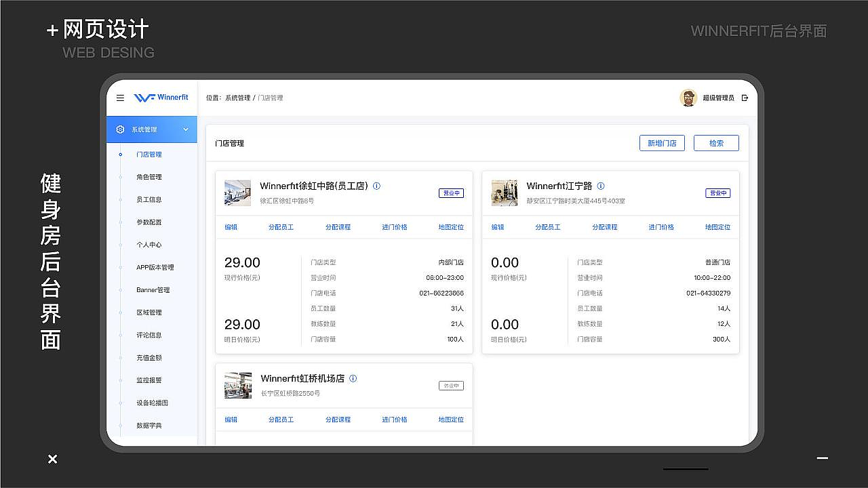Click phone number 021-66223866
The image size is (868, 488).
coord(441,293)
